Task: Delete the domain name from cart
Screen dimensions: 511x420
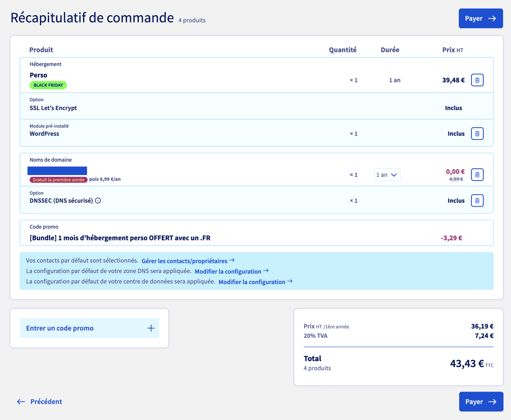Action: point(477,174)
